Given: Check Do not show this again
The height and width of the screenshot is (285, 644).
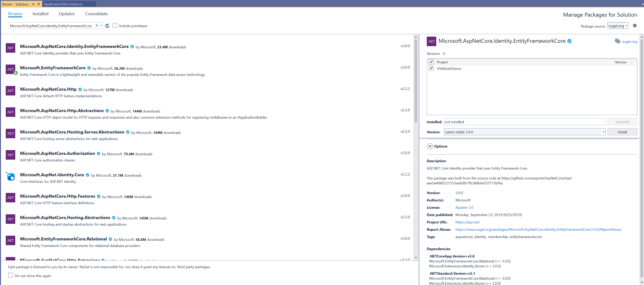Looking at the screenshot, I should [10, 275].
